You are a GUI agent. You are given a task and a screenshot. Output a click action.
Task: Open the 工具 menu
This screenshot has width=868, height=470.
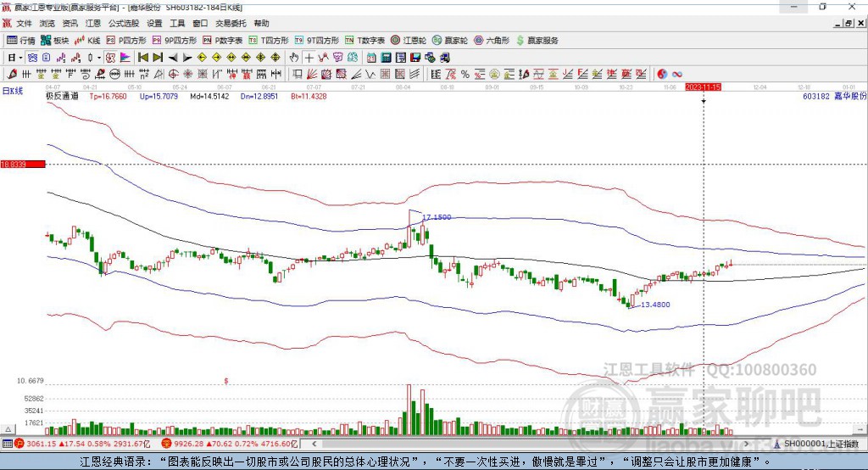[x=177, y=23]
